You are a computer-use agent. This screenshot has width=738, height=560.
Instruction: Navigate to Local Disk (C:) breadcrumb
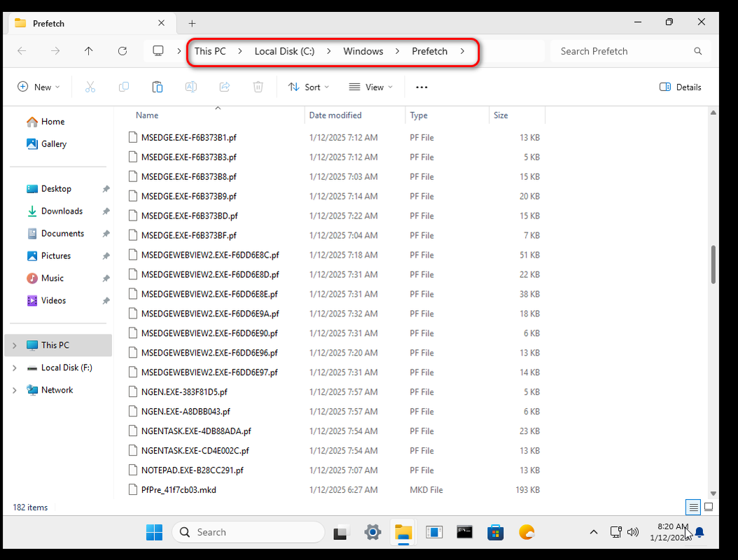point(284,51)
